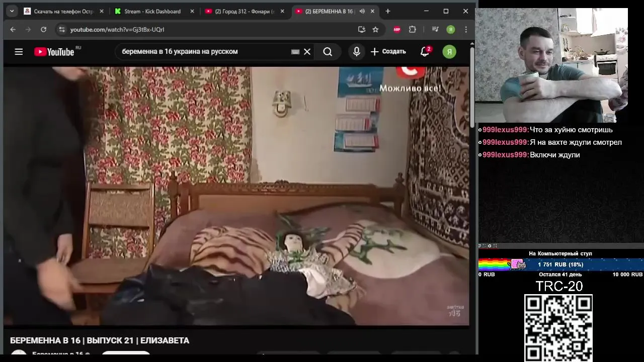Clear the YouTube search query
The width and height of the screenshot is (644, 362).
(x=307, y=51)
